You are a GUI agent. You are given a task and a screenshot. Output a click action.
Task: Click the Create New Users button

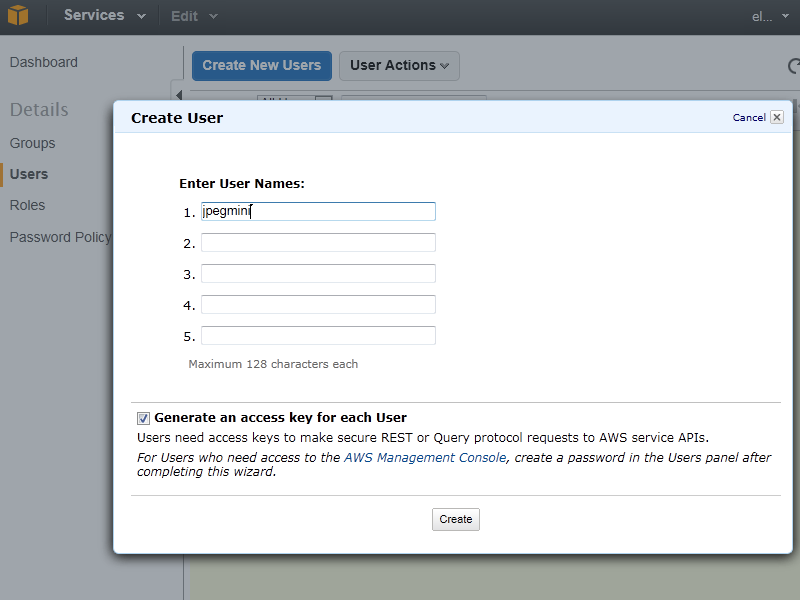point(262,66)
